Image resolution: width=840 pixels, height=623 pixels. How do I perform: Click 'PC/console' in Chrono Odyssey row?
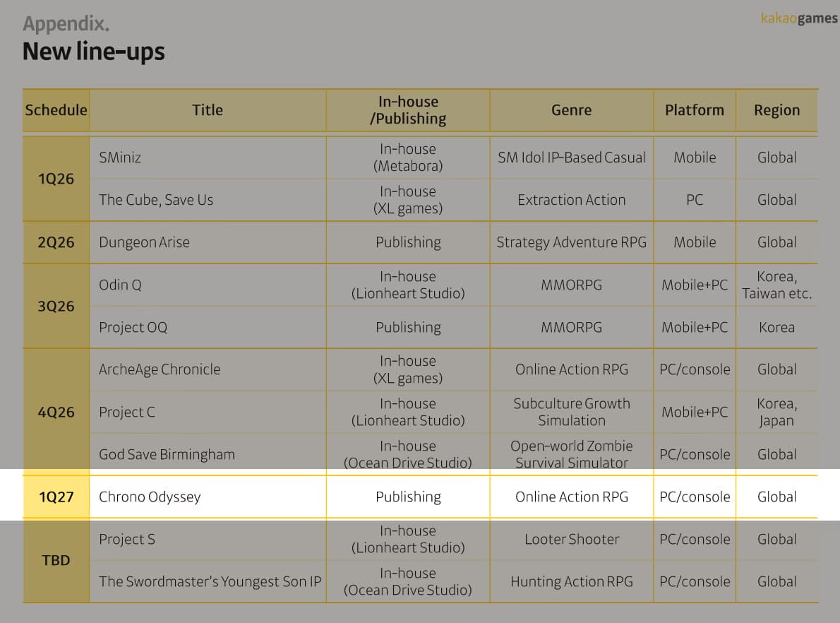(695, 497)
